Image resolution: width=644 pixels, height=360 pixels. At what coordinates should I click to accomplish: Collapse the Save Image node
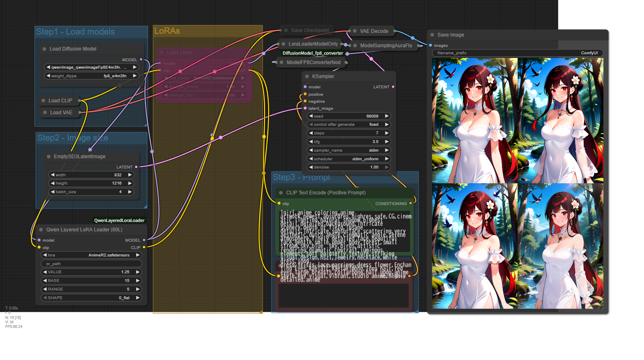(x=432, y=35)
